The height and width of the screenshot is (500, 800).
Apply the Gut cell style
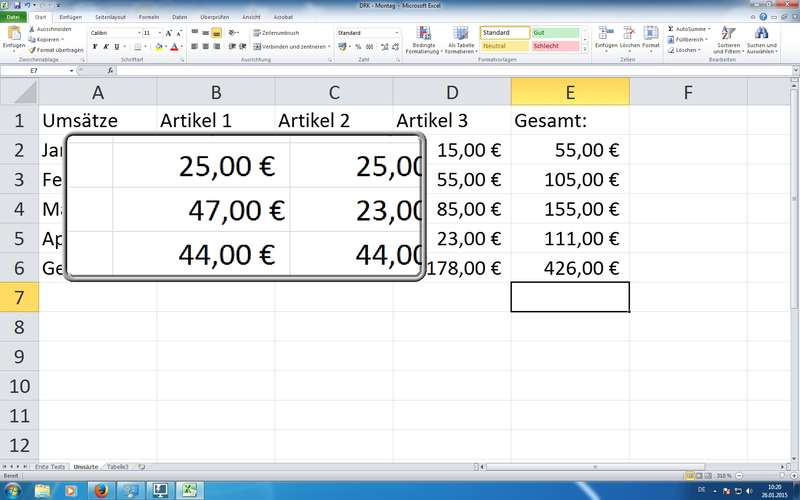point(555,33)
